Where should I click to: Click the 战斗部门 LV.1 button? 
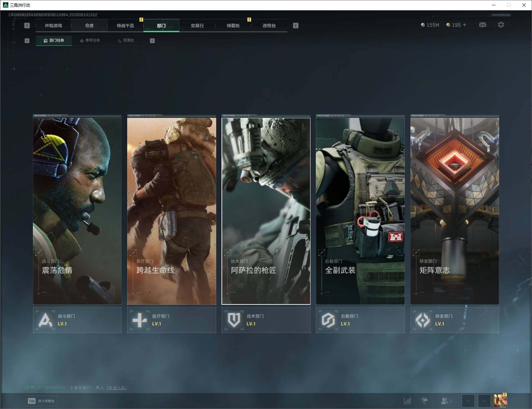click(77, 320)
